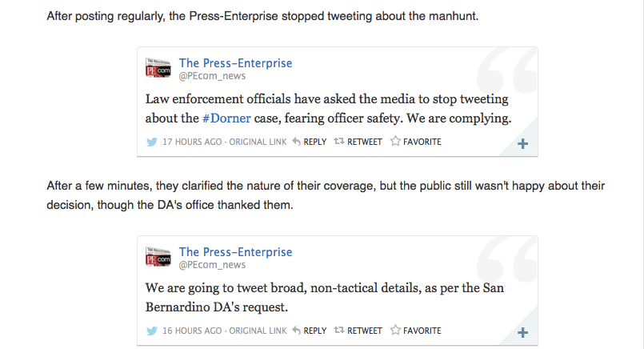
Task: Click Twitter bird icon in first tweet
Action: point(151,142)
